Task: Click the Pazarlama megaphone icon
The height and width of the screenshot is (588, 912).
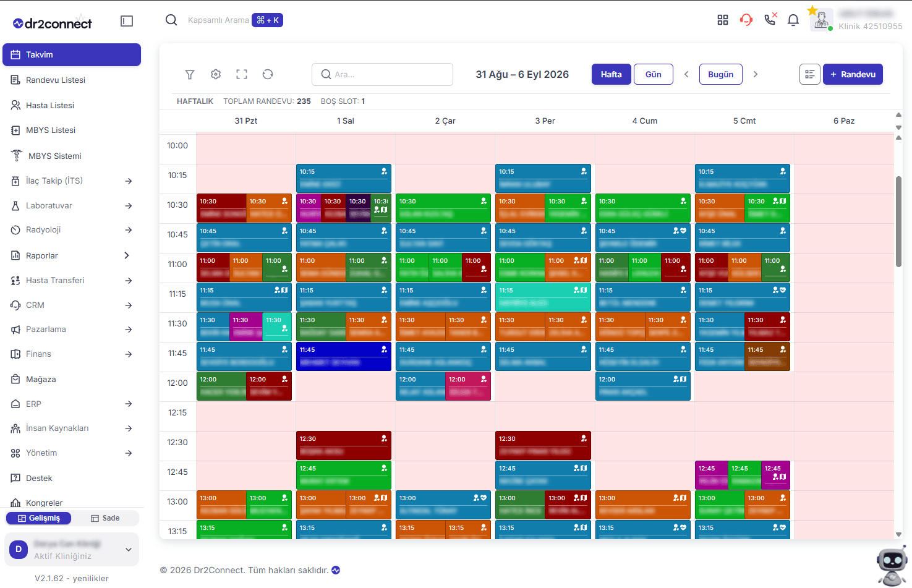Action: tap(16, 330)
